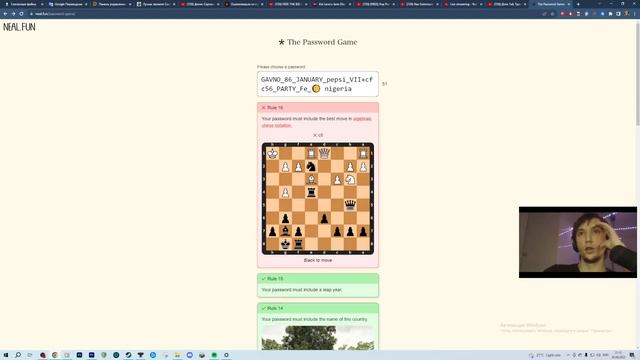
Task: Select the white bishop on the chessboard
Action: click(311, 179)
